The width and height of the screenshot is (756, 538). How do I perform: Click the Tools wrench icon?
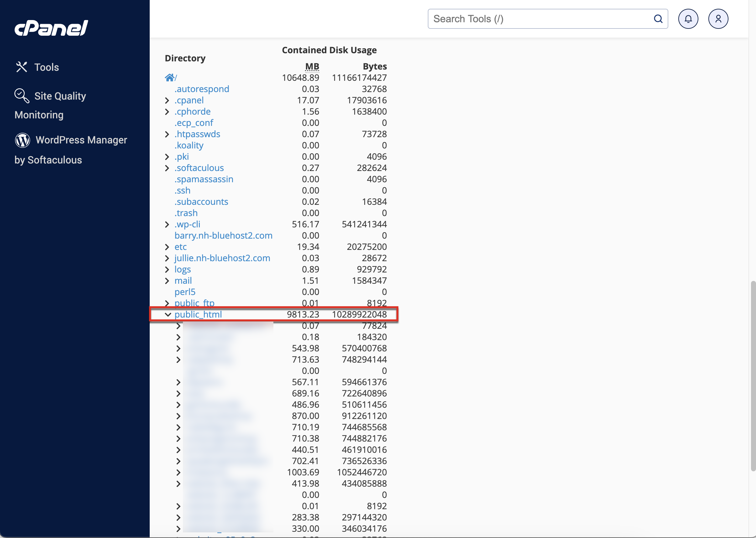22,67
